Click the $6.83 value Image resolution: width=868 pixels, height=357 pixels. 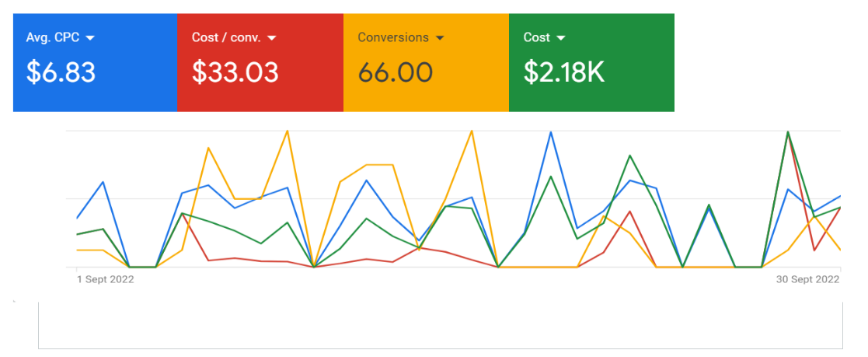point(61,72)
